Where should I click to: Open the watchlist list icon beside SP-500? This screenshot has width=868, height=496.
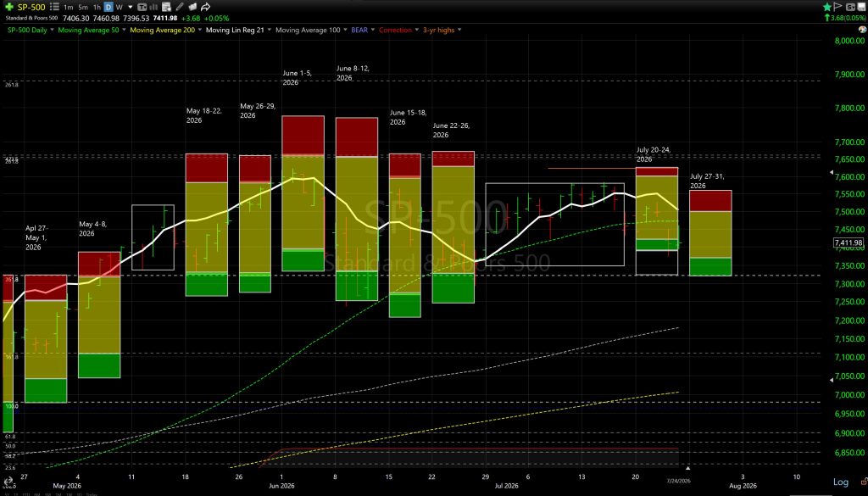pyautogui.click(x=54, y=7)
